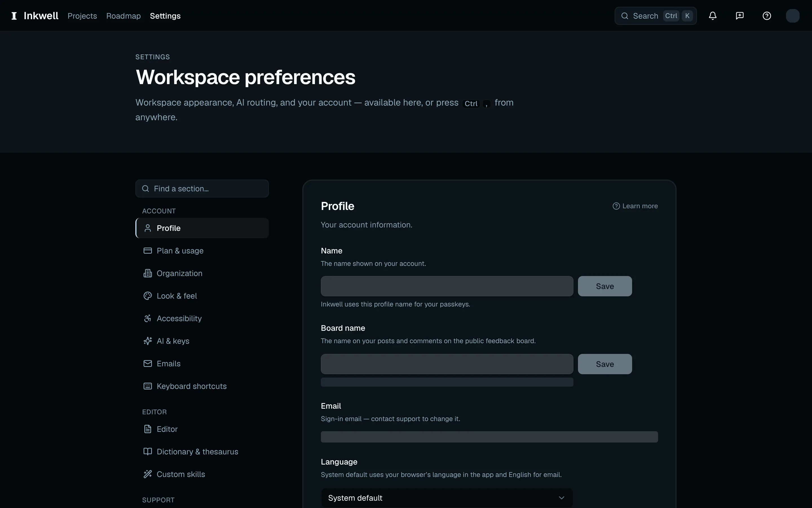This screenshot has height=508, width=812.
Task: Click the Keyboard shortcuts keyboard icon
Action: (148, 386)
